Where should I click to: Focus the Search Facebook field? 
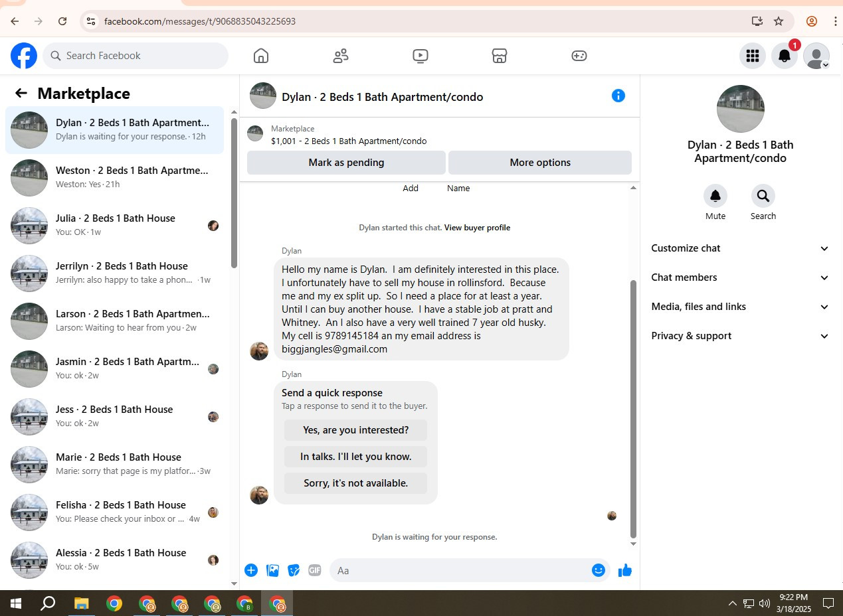(136, 56)
